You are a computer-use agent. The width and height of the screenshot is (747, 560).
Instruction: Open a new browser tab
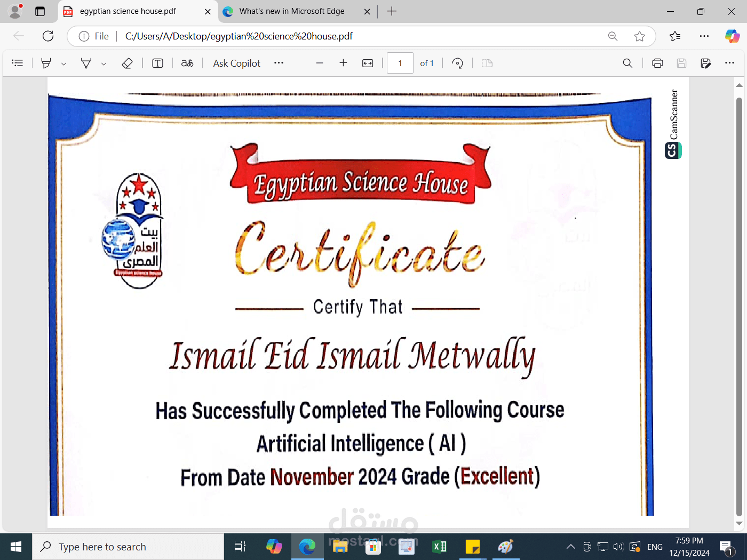click(392, 11)
